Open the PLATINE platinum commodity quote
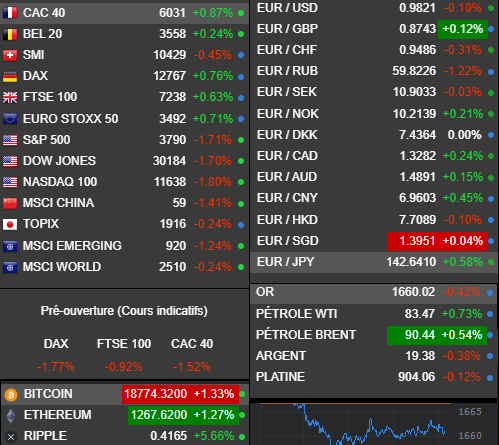This screenshot has height=445, width=499. coord(374,377)
